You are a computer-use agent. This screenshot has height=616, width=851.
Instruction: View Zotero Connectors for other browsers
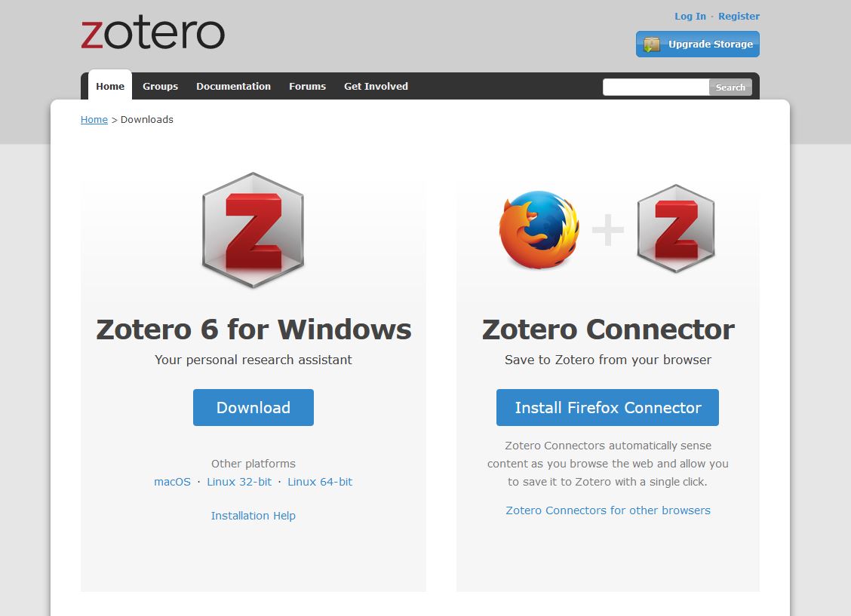tap(607, 510)
